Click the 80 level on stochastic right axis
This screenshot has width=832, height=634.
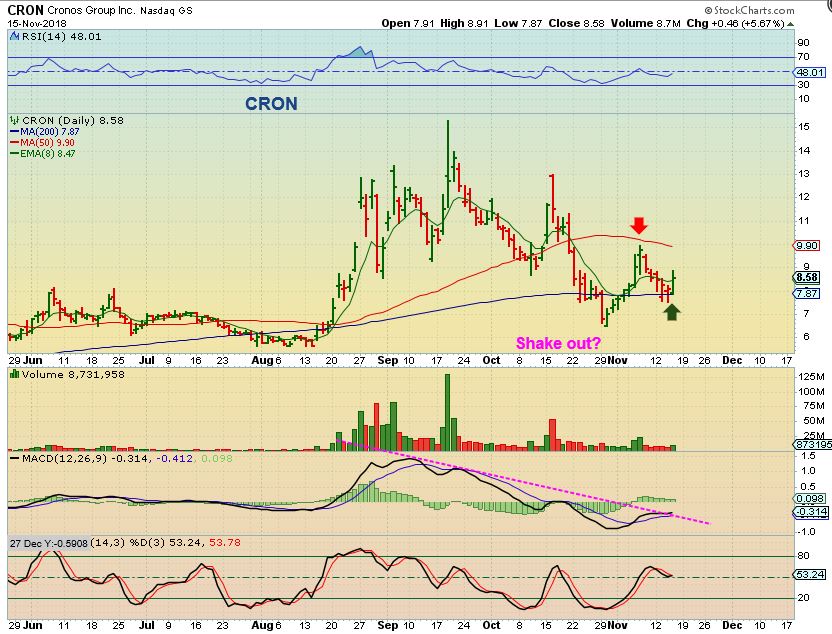pos(804,556)
